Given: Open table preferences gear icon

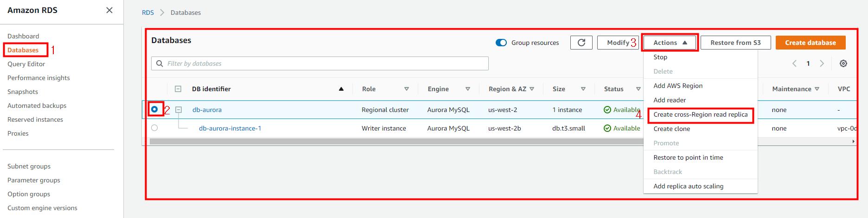Looking at the screenshot, I should (x=843, y=63).
